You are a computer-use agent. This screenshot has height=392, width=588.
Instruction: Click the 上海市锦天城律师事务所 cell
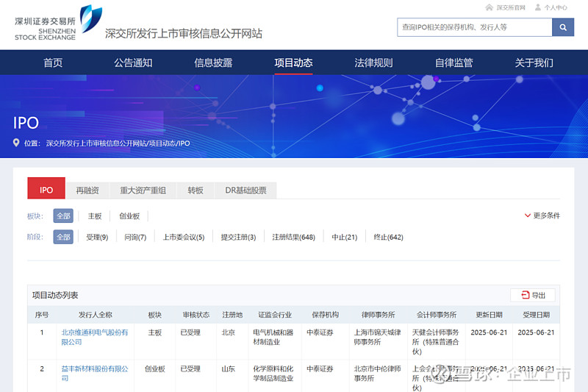pos(378,338)
